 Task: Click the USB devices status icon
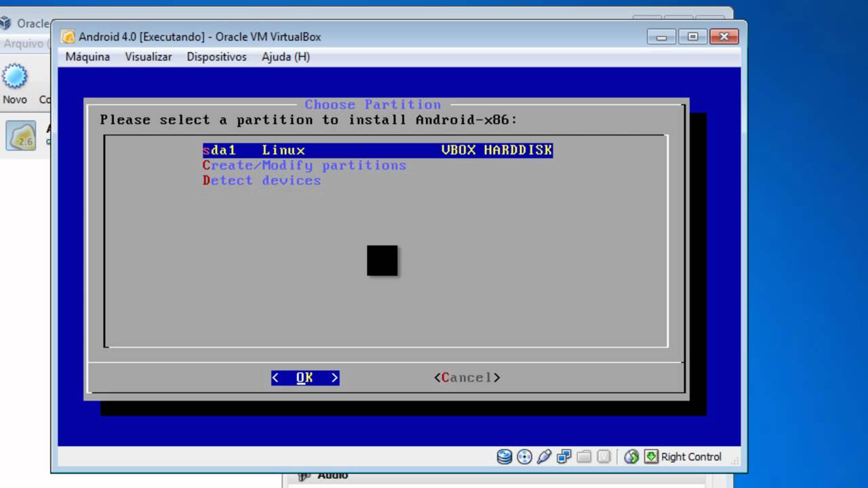click(x=544, y=457)
